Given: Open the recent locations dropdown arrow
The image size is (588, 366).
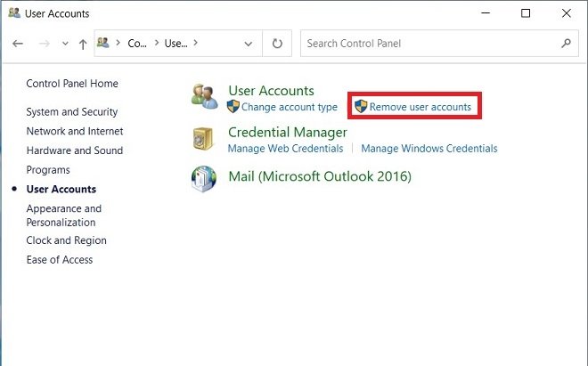Looking at the screenshot, I should pyautogui.click(x=65, y=44).
